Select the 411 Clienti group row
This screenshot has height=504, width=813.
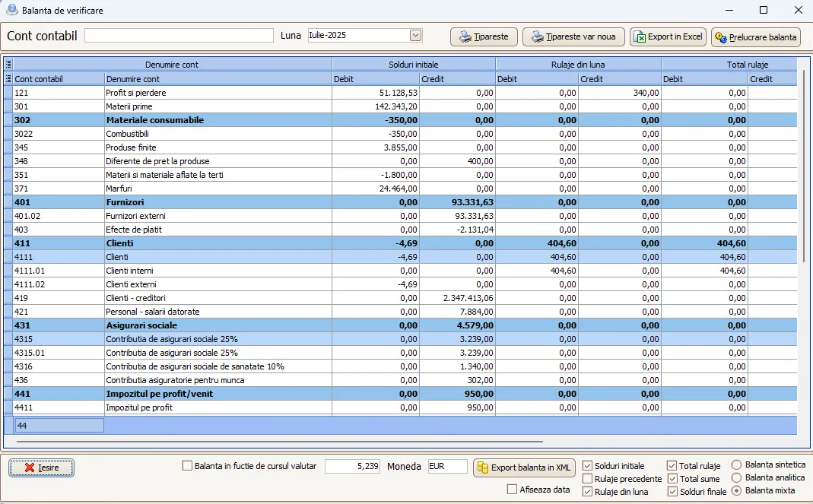point(400,243)
